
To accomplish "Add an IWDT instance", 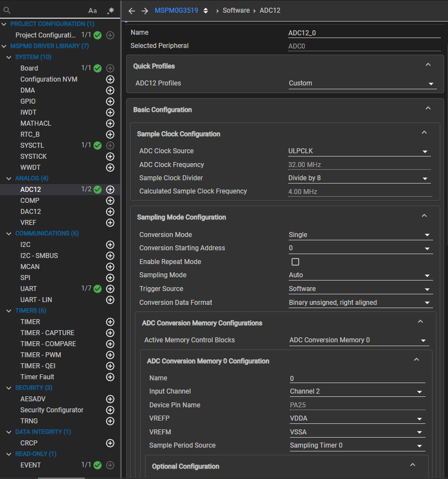I will point(110,112).
